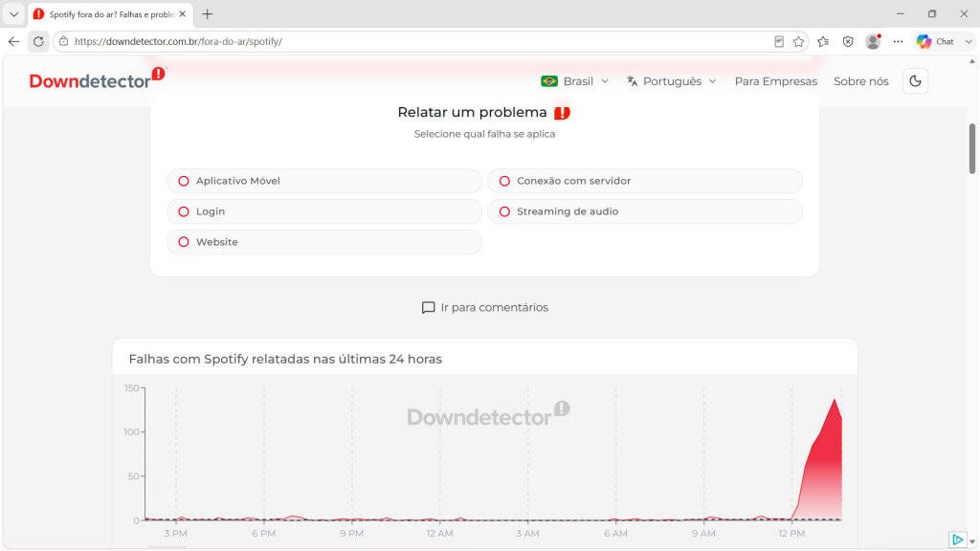Select Streaming de audio problem option
This screenshot has height=551, width=980.
pyautogui.click(x=644, y=211)
